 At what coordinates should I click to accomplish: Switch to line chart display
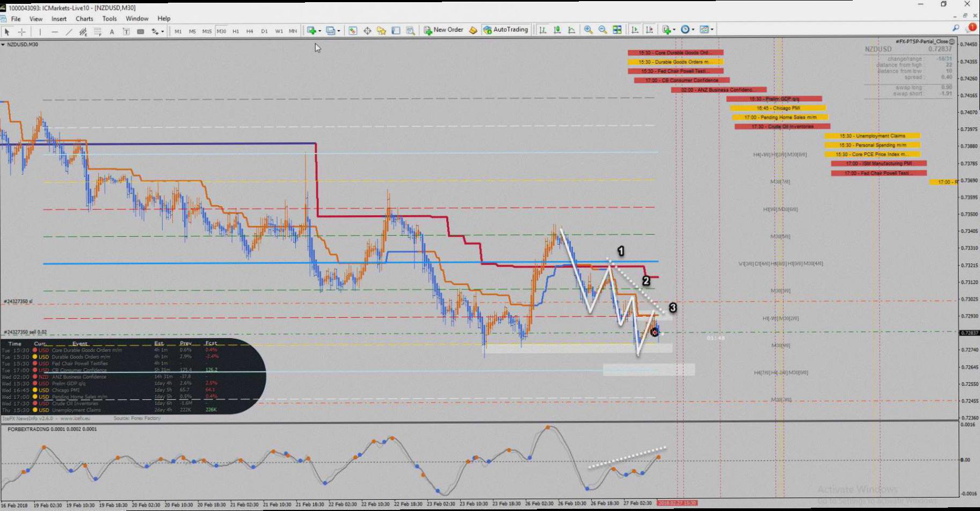(x=572, y=30)
